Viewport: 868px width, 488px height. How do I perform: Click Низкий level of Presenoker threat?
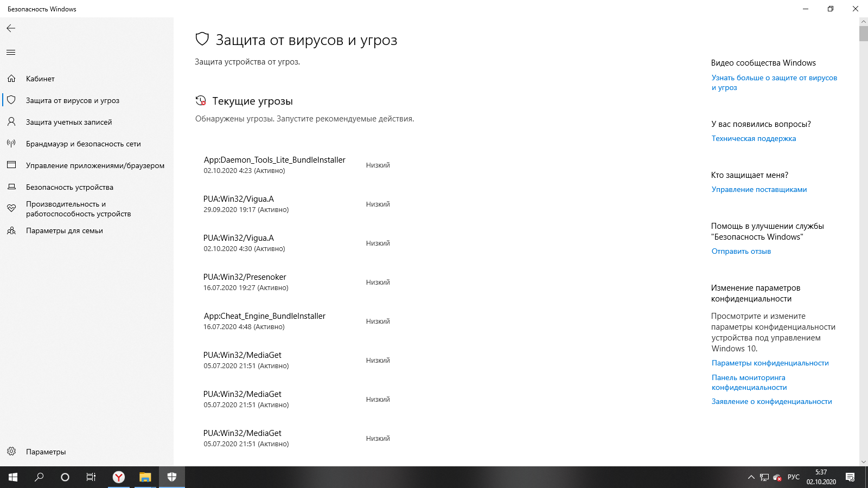378,282
